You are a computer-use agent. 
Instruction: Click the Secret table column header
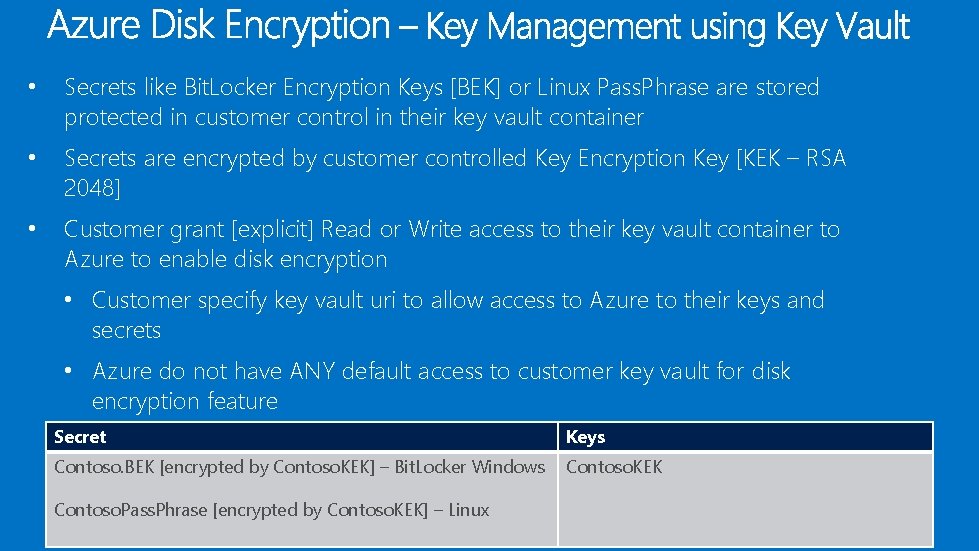302,437
